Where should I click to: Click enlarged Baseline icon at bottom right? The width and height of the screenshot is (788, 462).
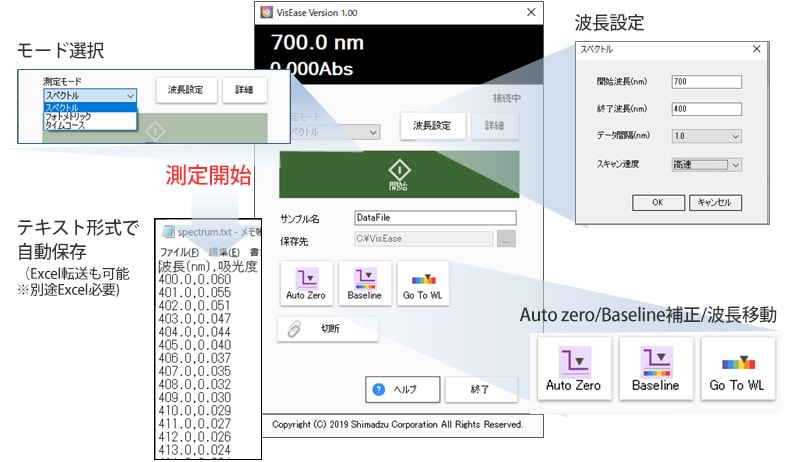(x=656, y=368)
